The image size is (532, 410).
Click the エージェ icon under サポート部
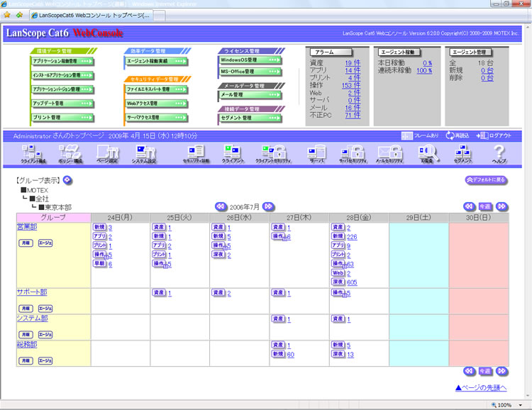(45, 309)
